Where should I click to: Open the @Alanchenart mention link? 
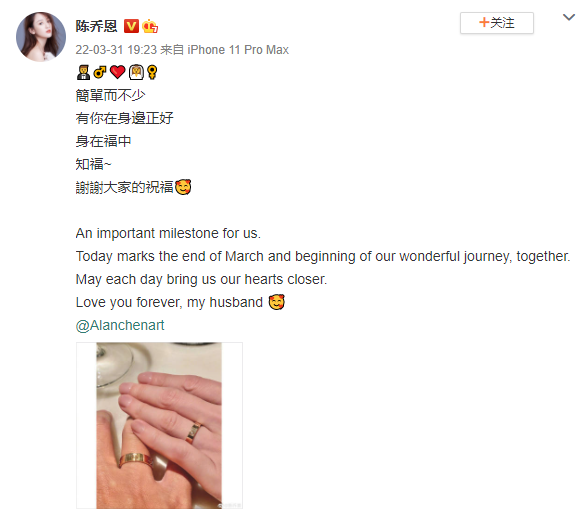point(120,325)
